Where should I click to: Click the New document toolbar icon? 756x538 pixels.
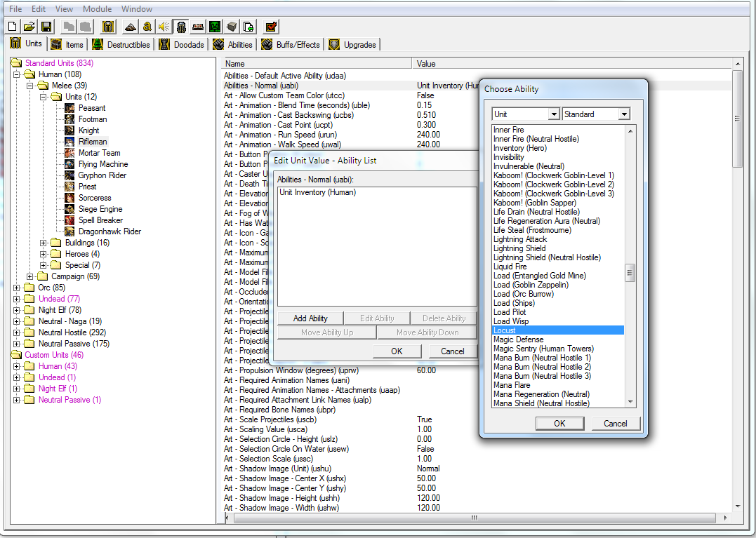click(13, 27)
